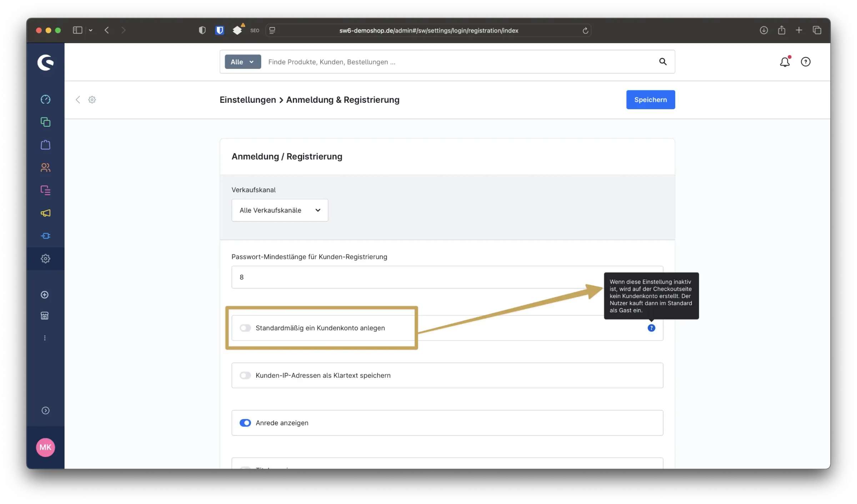Click the Speichern button
This screenshot has width=857, height=504.
point(650,100)
